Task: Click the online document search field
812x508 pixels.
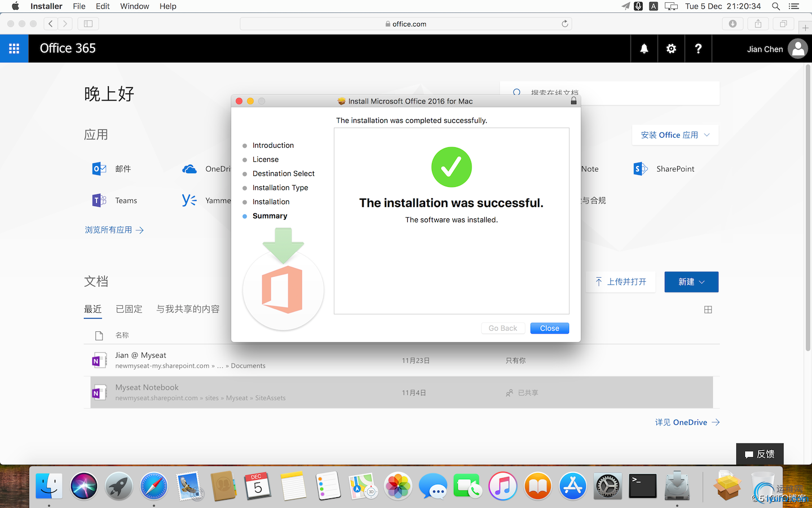Action: pyautogui.click(x=610, y=92)
